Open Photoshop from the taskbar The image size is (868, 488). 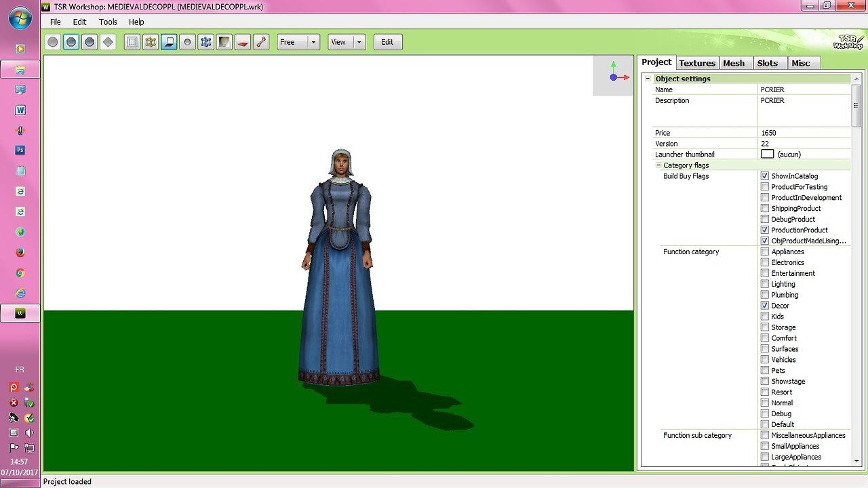tap(20, 150)
